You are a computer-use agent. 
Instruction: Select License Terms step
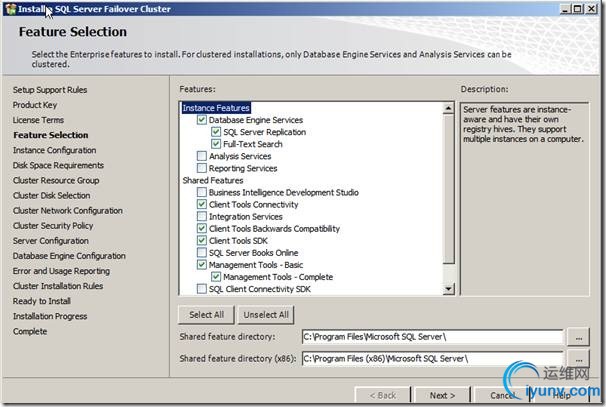[x=38, y=120]
